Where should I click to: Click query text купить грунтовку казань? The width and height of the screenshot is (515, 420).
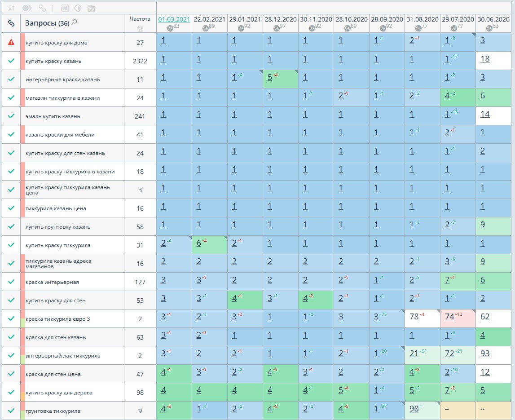58,227
